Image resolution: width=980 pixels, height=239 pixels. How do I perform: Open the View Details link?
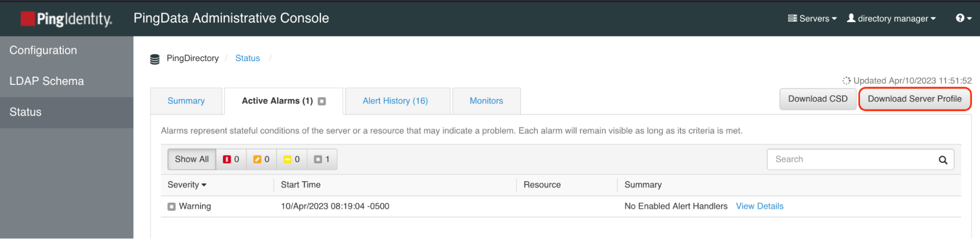pyautogui.click(x=759, y=207)
